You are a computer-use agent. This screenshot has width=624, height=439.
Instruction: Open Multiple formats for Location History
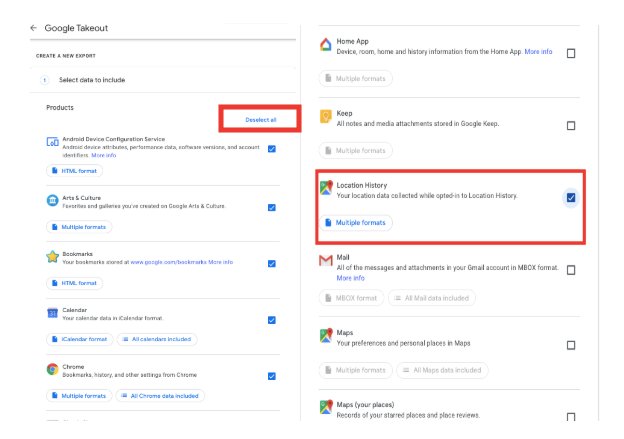click(356, 223)
